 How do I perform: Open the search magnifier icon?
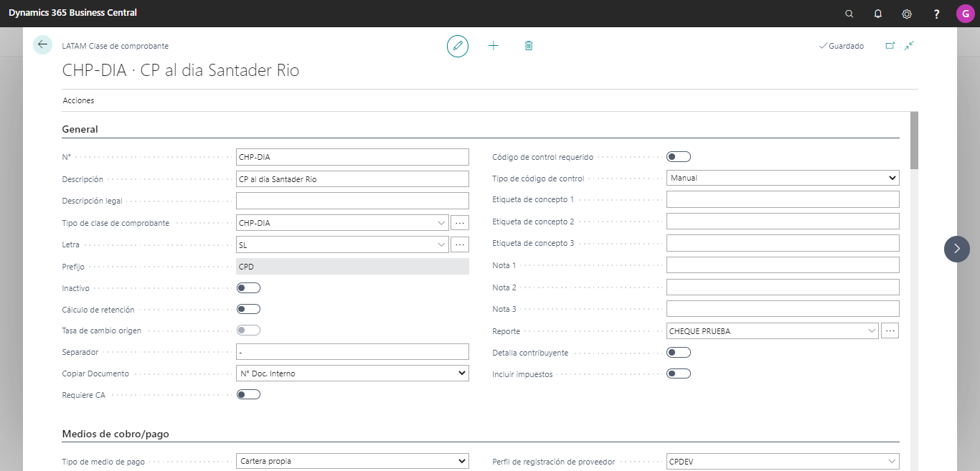coord(849,14)
